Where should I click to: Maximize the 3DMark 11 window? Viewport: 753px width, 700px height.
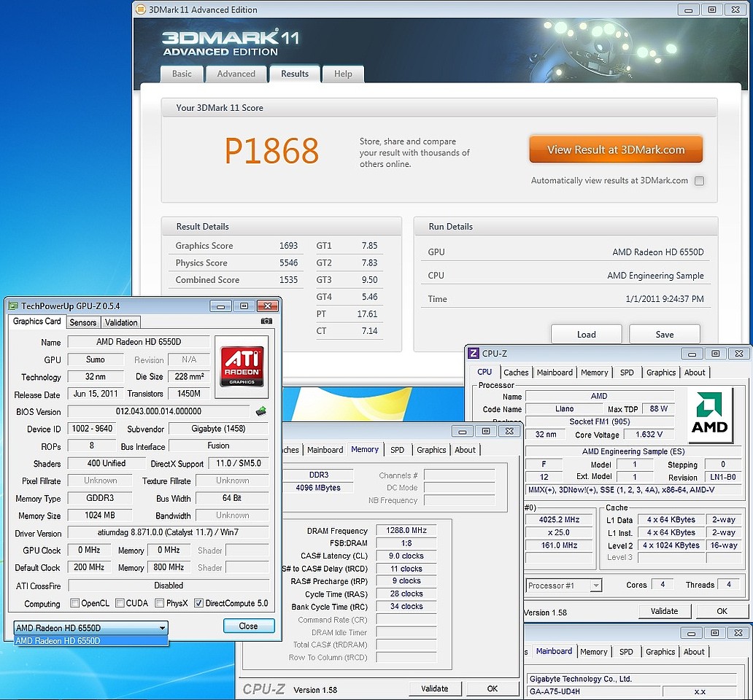[x=711, y=9]
